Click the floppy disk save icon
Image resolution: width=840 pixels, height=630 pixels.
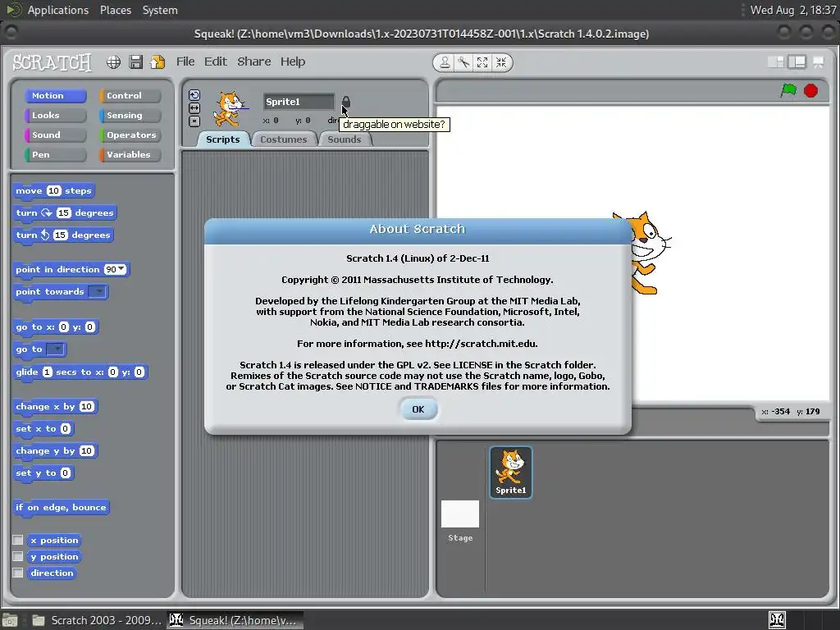pyautogui.click(x=136, y=62)
